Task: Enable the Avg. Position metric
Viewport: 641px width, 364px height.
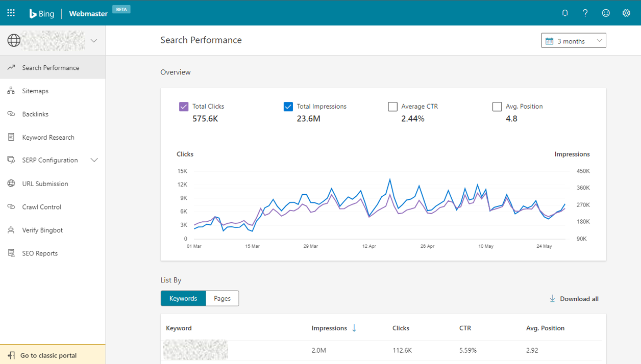Action: coord(497,107)
